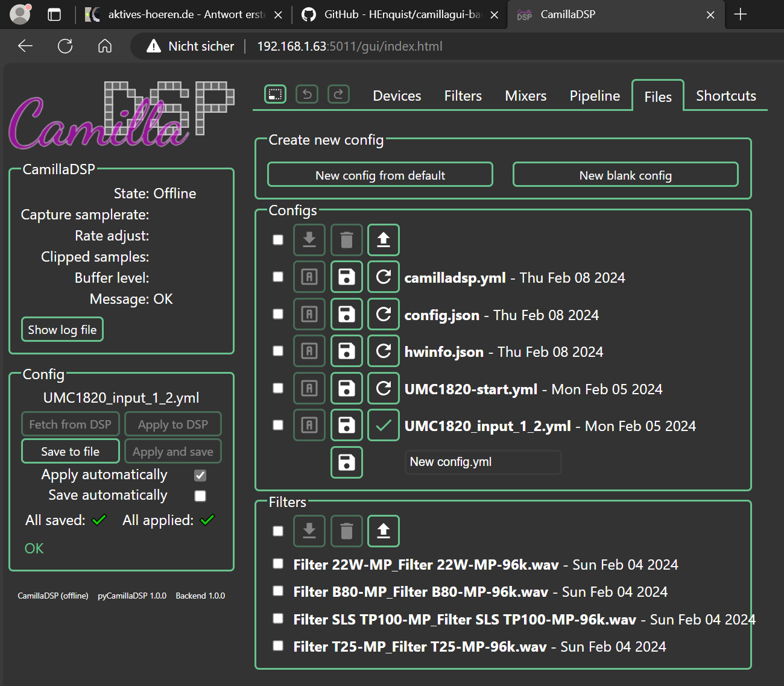Download selected filters with the download icon
Image resolution: width=784 pixels, height=686 pixels.
pyautogui.click(x=309, y=531)
